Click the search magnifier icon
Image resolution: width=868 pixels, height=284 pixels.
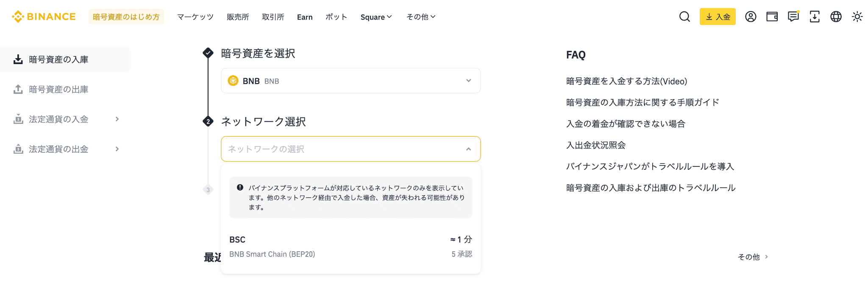coord(684,17)
